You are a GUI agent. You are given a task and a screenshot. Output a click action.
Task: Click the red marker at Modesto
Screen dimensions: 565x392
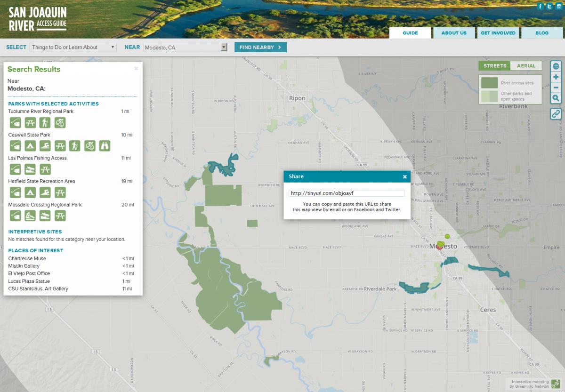click(439, 246)
